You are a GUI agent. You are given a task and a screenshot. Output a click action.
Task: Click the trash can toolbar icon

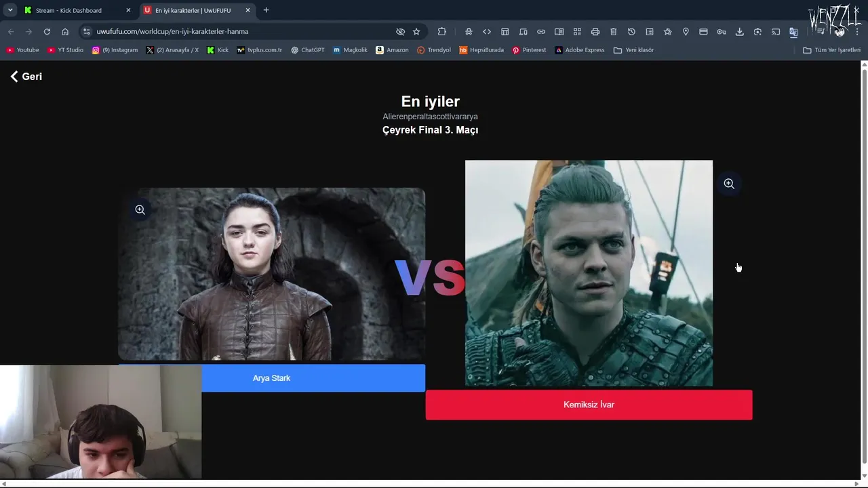point(614,31)
